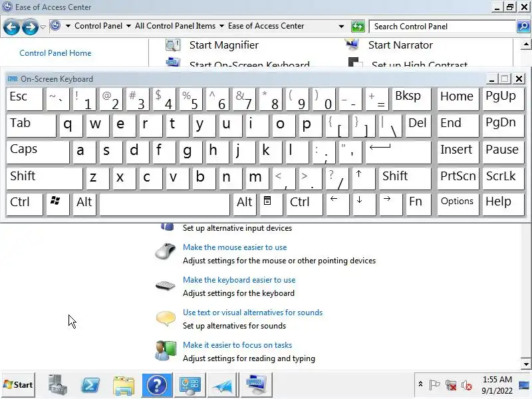Open Make the keyboard easier to use

239,280
